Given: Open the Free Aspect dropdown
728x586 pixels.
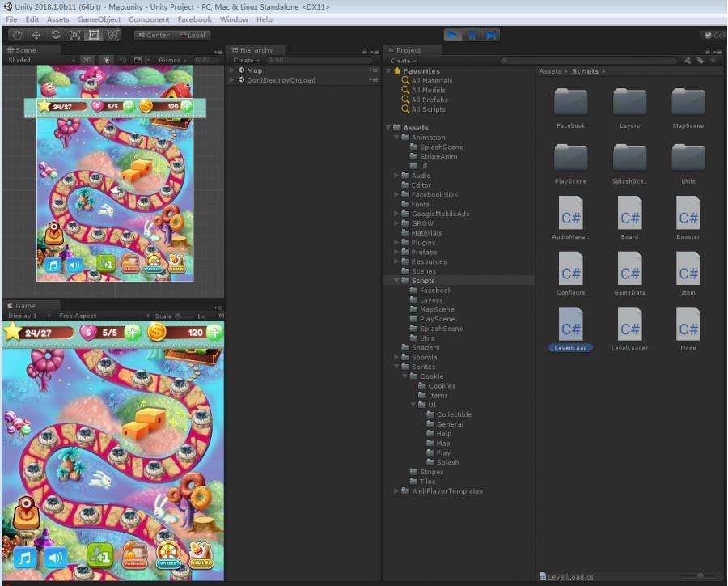Looking at the screenshot, I should click(78, 316).
